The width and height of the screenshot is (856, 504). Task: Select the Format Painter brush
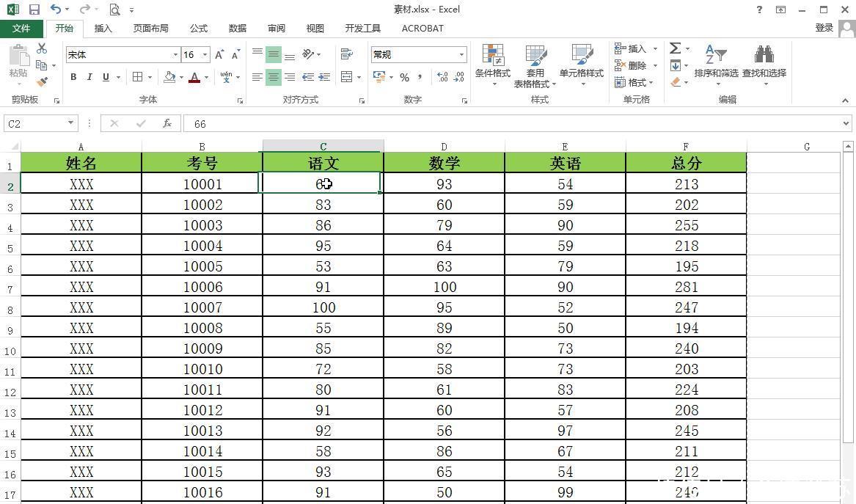[42, 82]
